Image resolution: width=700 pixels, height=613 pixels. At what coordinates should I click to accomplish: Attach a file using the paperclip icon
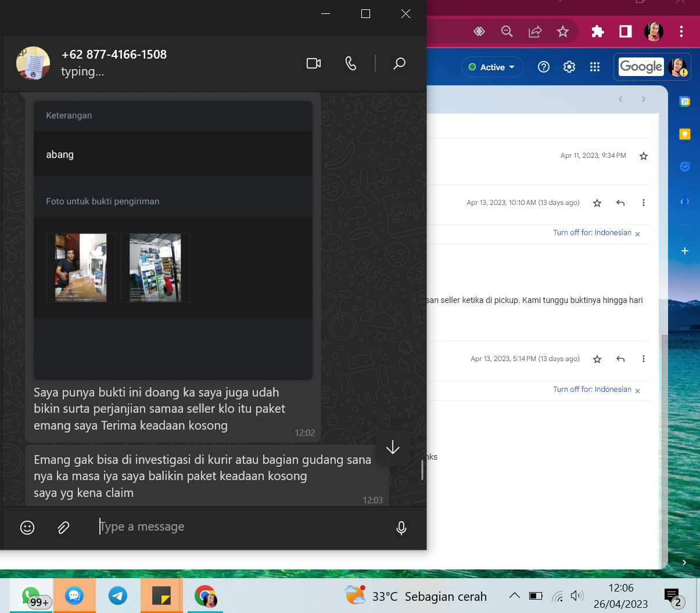pos(63,527)
